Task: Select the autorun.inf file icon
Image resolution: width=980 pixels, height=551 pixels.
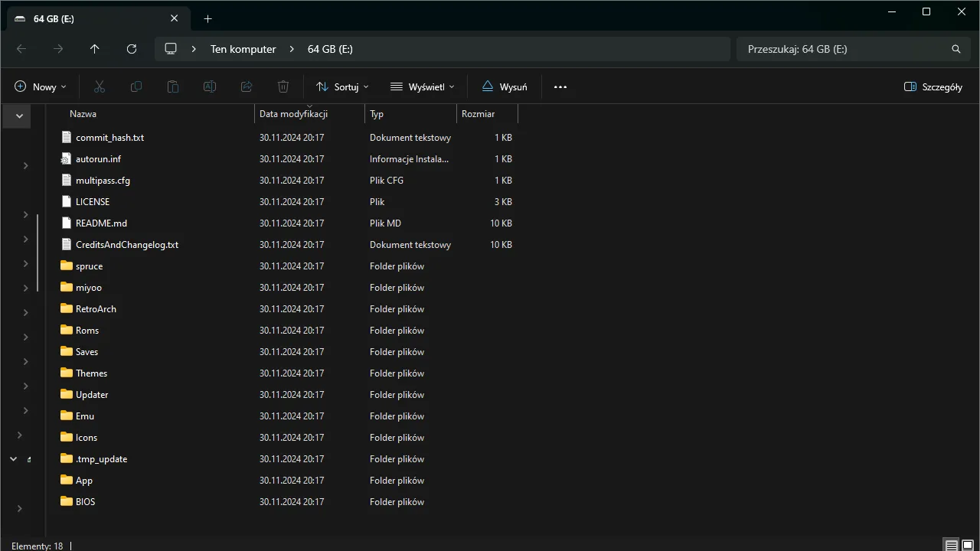Action: tap(67, 159)
